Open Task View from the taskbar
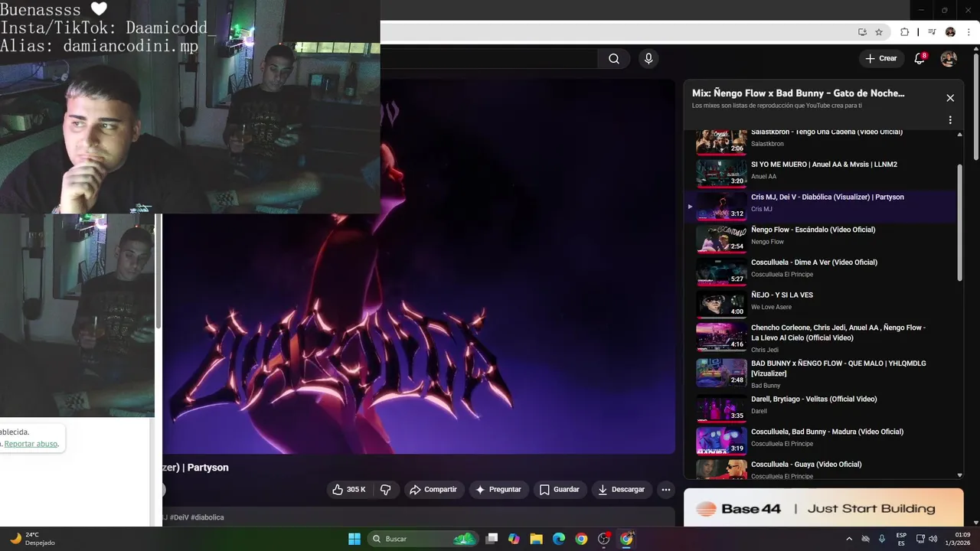Screen dimensions: 980x551 point(492,539)
